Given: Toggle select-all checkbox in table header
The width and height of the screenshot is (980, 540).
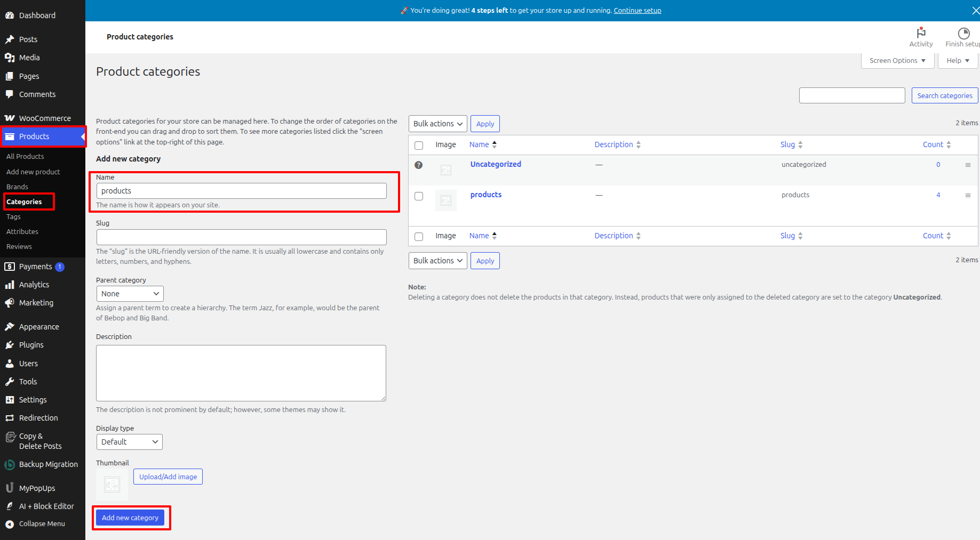Looking at the screenshot, I should 419,146.
